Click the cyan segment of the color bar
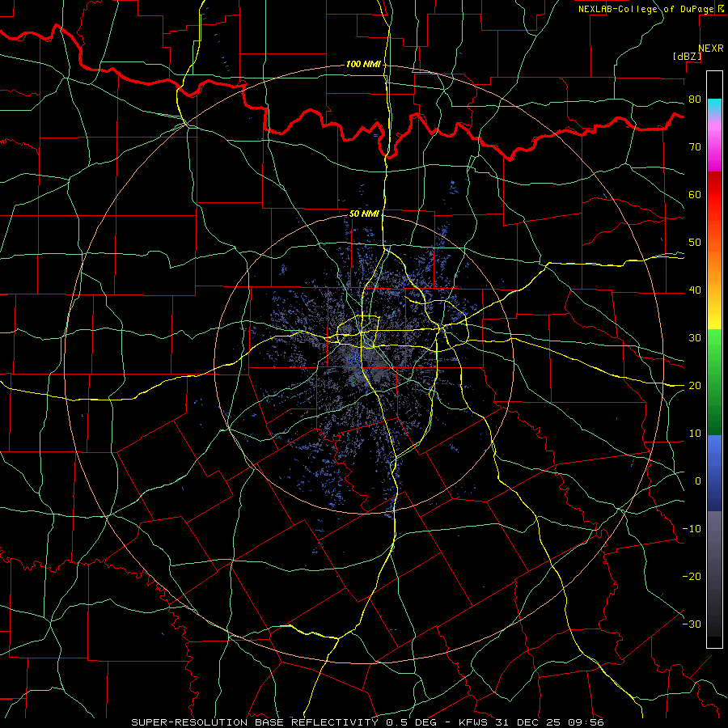The image size is (728, 728). coord(714,106)
